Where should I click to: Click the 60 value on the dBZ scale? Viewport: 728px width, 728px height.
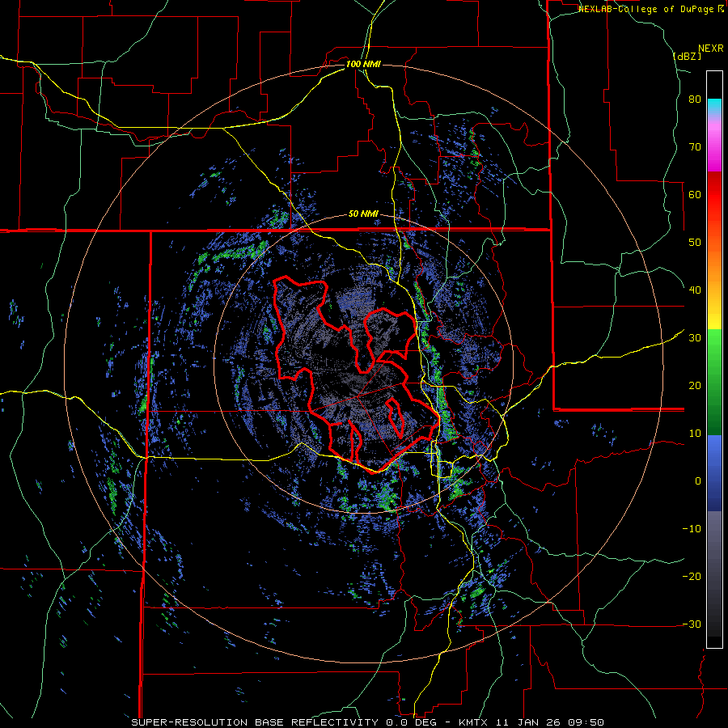pos(695,194)
